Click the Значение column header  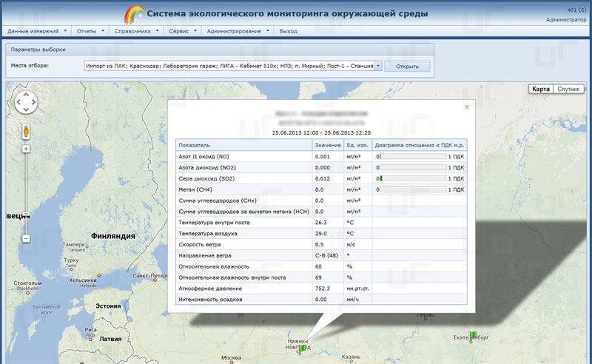(x=328, y=145)
